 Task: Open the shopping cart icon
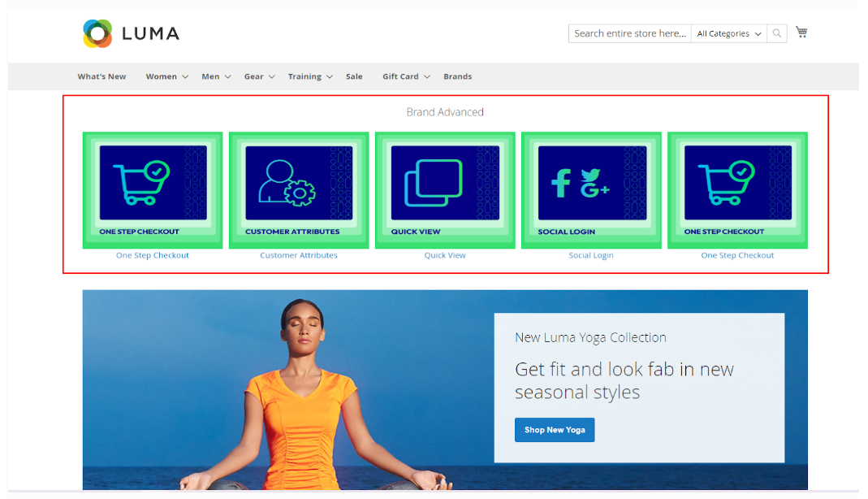coord(801,33)
